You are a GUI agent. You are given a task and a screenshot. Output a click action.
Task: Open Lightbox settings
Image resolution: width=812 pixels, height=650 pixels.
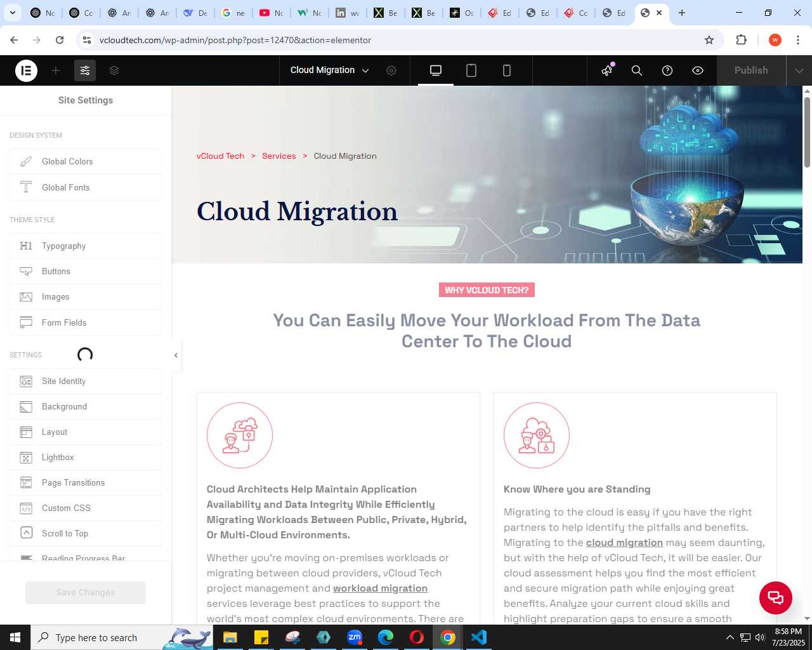point(86,457)
